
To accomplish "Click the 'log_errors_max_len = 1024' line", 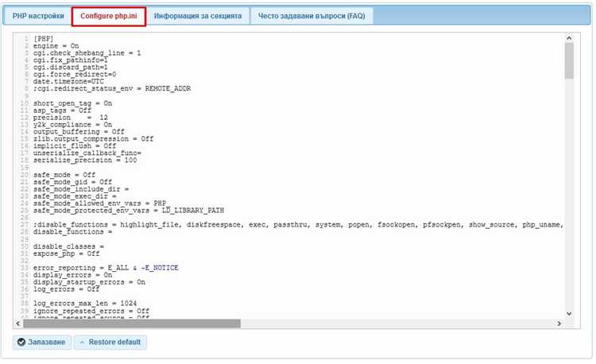I will click(x=85, y=304).
